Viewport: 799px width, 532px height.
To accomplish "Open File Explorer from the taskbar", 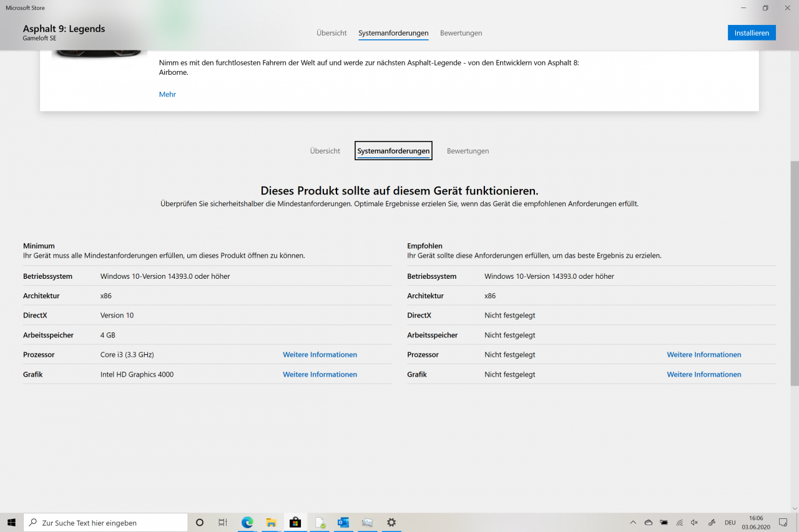I will pos(271,523).
